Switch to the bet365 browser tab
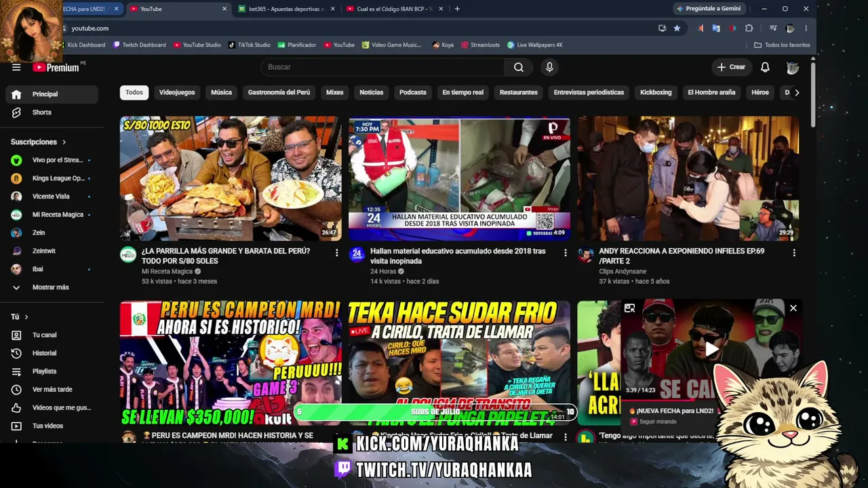Screen dimensions: 868x488 [287, 9]
